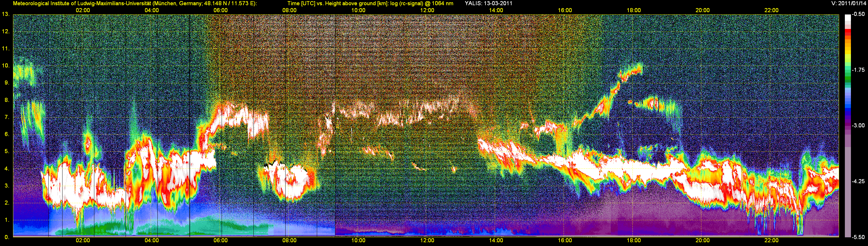Click the 12:00 label on the lower time axis
Image resolution: width=868 pixels, height=246 pixels.
pos(427,240)
